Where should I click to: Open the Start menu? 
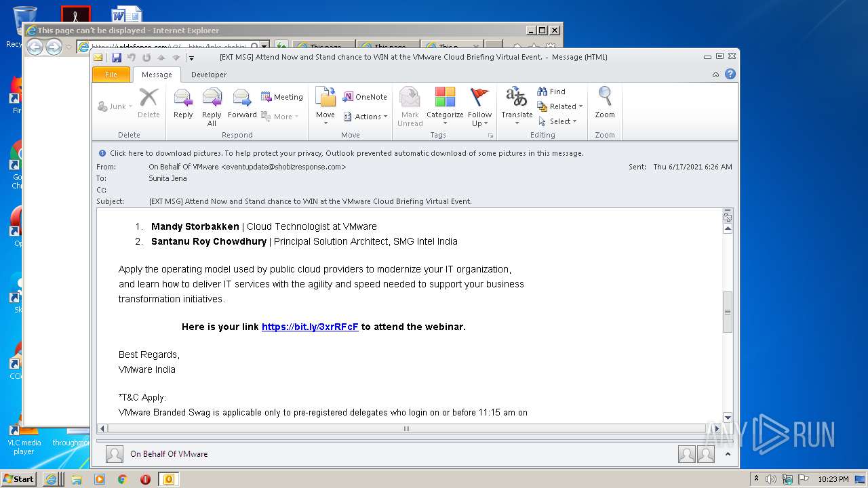coord(18,479)
